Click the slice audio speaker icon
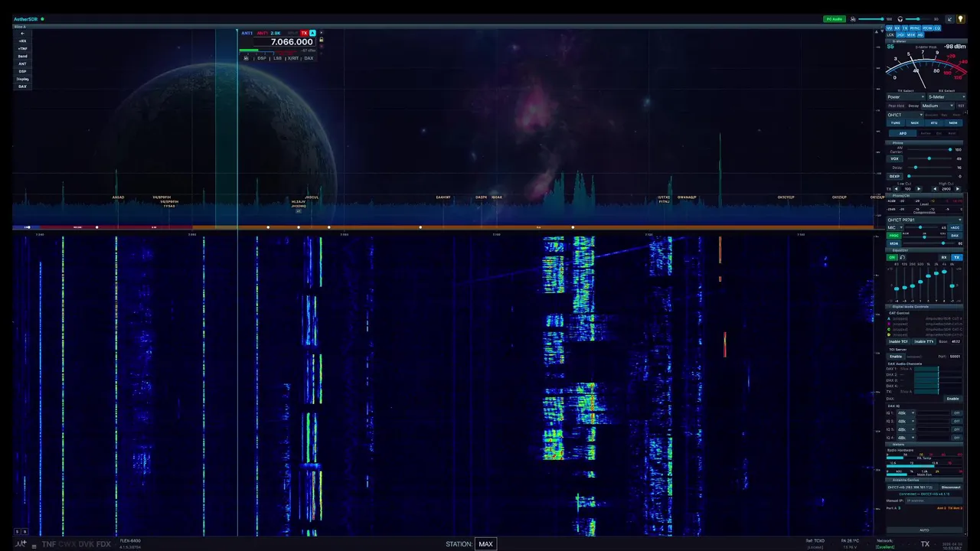980x551 pixels. [x=246, y=58]
